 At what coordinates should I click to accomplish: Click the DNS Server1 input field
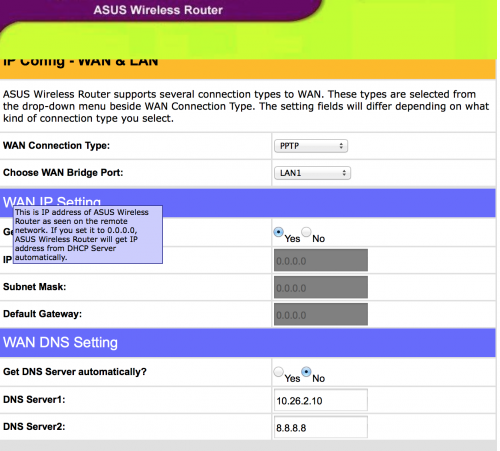click(321, 400)
